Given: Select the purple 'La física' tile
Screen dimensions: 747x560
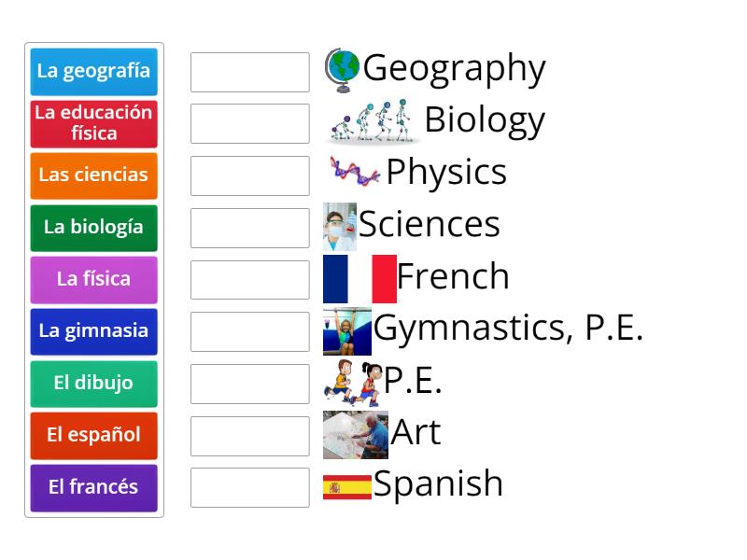Looking at the screenshot, I should 93,279.
